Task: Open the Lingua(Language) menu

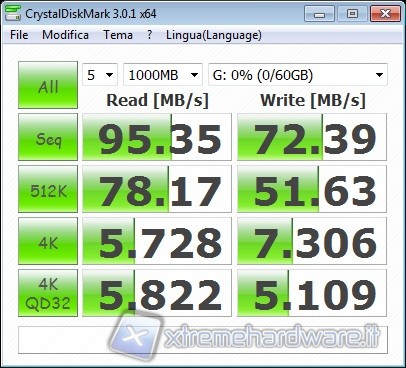Action: 214,35
